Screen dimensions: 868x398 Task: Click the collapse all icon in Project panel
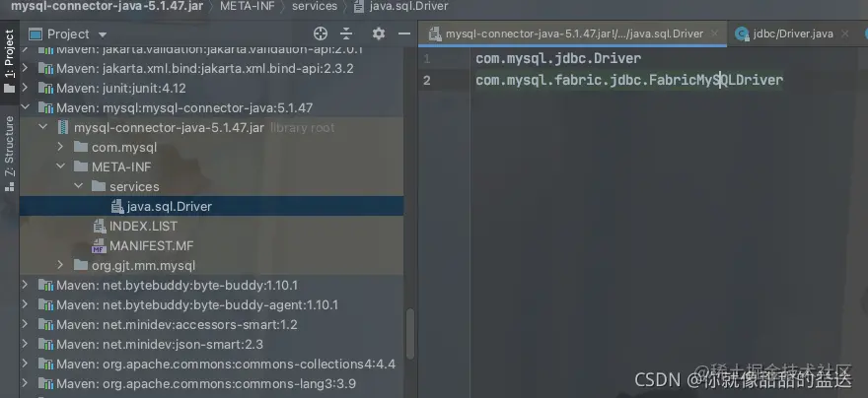click(346, 33)
